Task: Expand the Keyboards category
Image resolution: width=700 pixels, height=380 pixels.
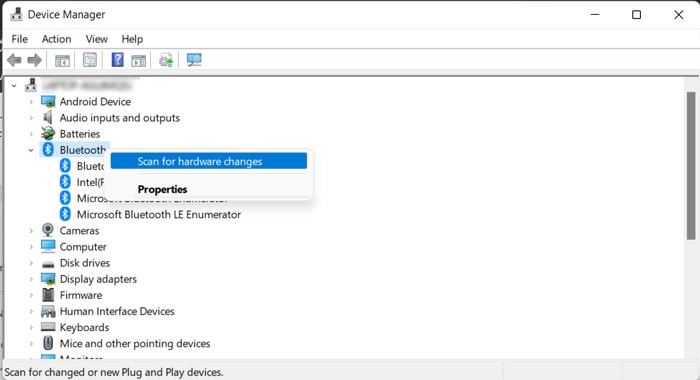Action: pos(31,327)
